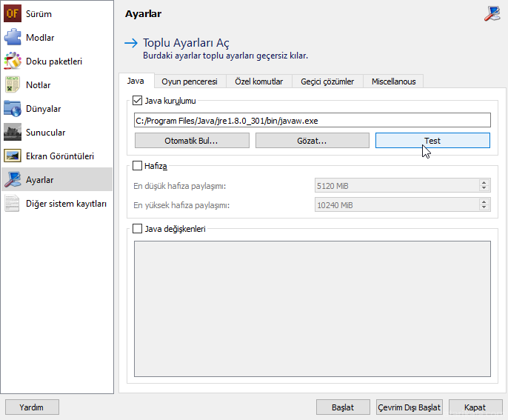Open Diğer sistem kayıtları in the sidebar
This screenshot has height=420, width=508.
57,203
